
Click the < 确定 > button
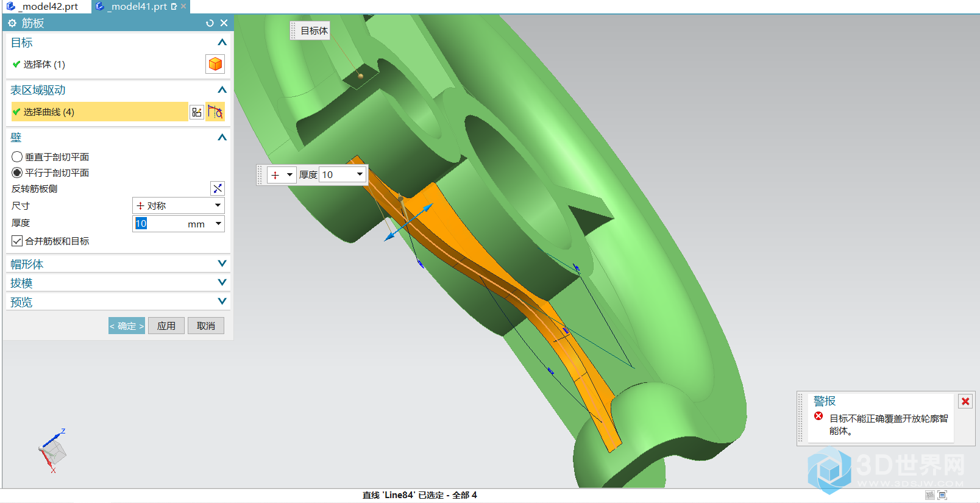pos(127,326)
